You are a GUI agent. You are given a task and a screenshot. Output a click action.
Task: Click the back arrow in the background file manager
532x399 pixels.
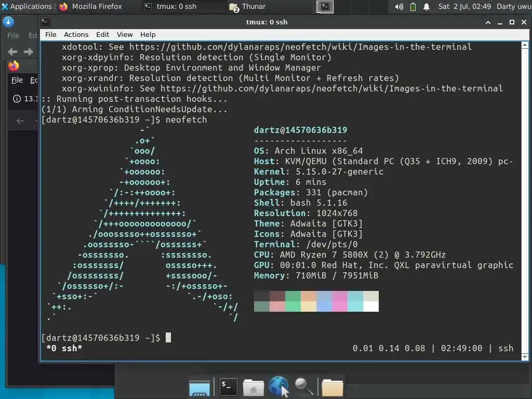coord(12,51)
